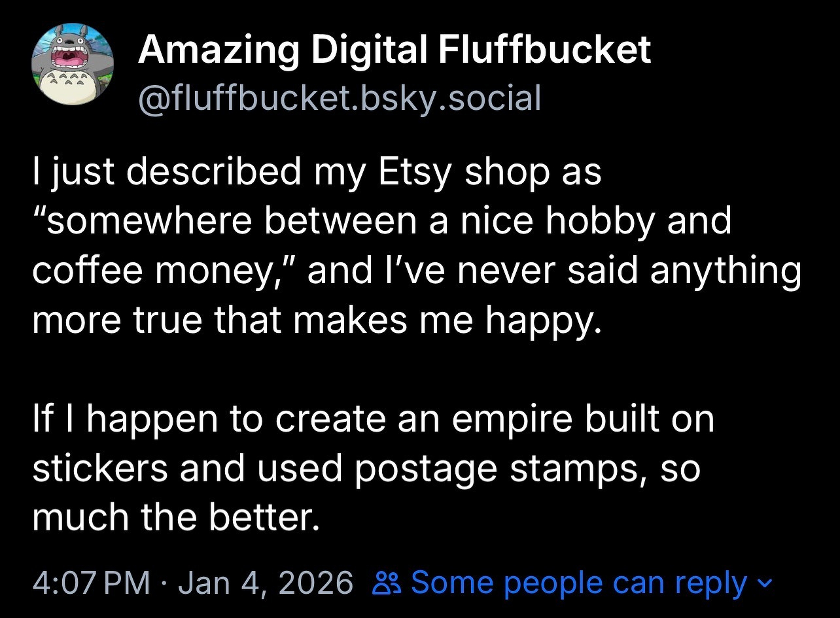Open "Some people can reply" settings
840x618 pixels.
[x=578, y=583]
